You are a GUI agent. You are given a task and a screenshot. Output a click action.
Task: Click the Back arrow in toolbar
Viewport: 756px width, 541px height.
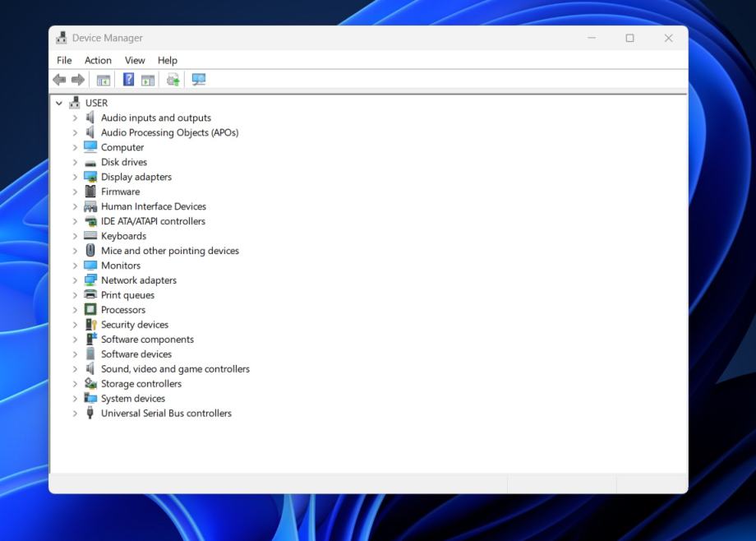[x=59, y=80]
